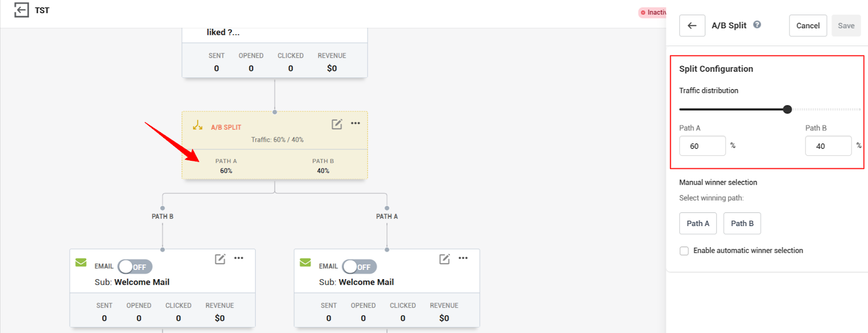Click REVENUE $0 in top node
868x333 pixels.
332,62
